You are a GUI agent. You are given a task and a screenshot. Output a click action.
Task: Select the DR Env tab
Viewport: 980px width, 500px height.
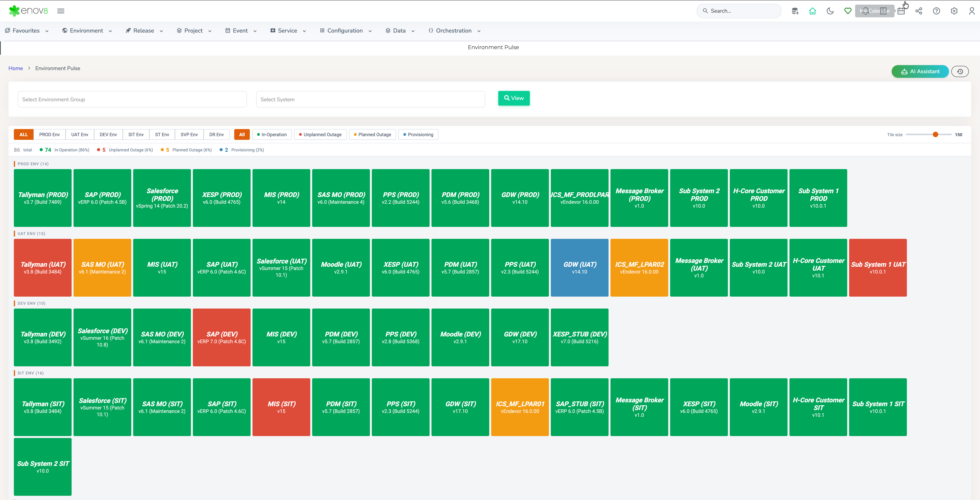217,134
